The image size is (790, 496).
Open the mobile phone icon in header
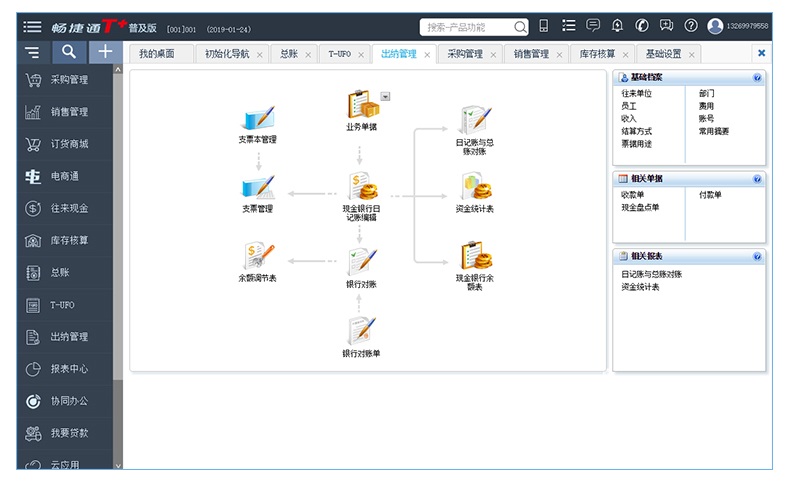544,26
